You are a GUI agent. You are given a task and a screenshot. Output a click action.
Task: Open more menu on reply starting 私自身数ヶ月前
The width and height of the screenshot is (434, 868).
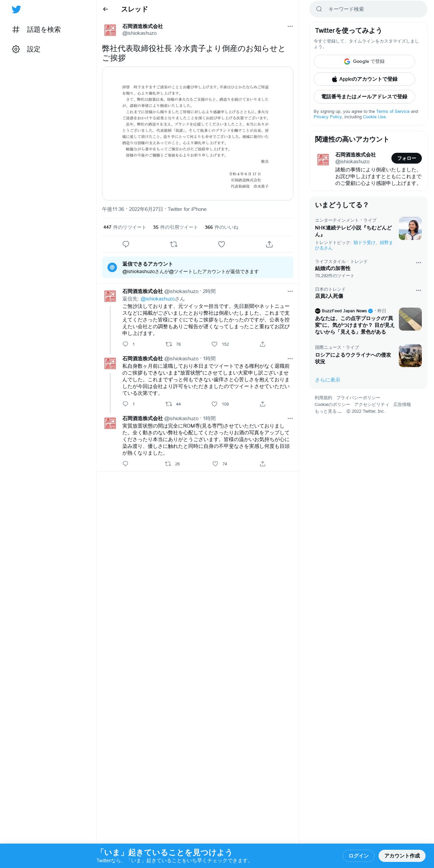point(290,359)
